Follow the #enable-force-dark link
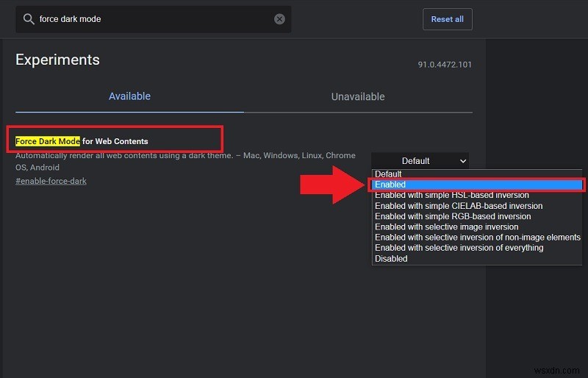 [51, 181]
